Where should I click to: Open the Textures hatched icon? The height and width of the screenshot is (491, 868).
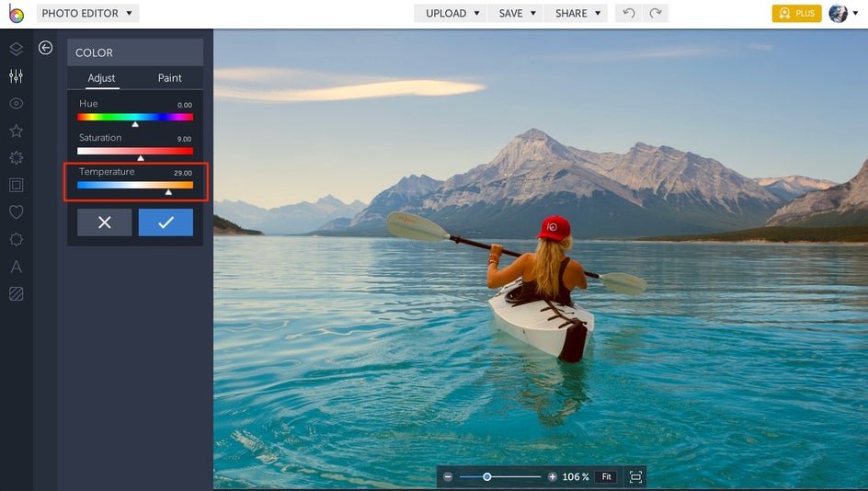click(16, 293)
